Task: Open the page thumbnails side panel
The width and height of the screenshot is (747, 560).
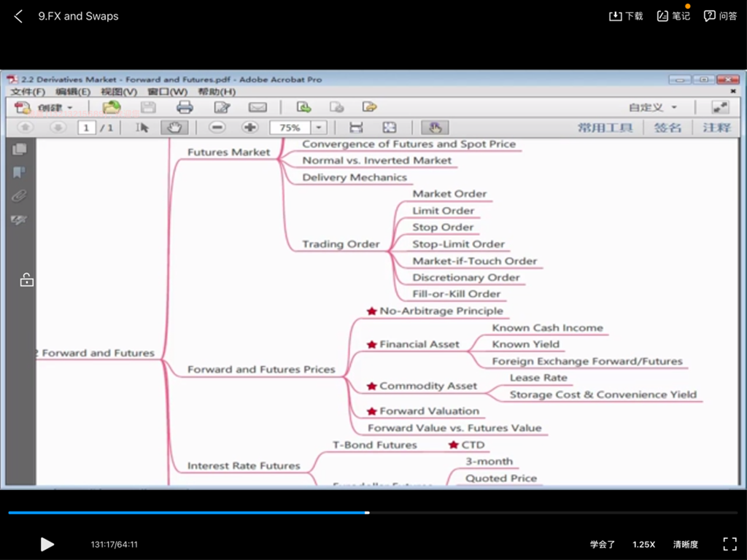Action: click(x=20, y=149)
